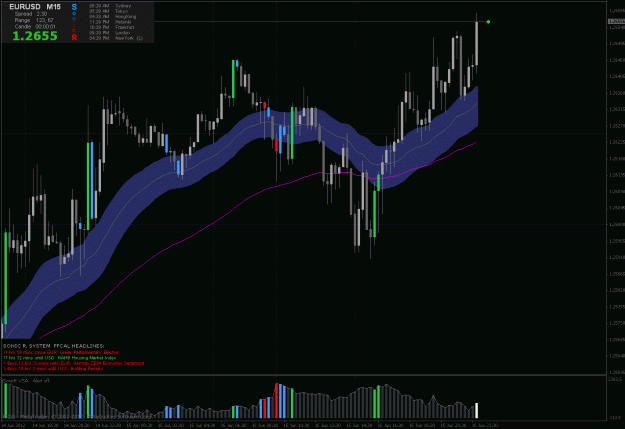The height and width of the screenshot is (429, 625).
Task: Click the green dot at the current price line
Action: [488, 22]
